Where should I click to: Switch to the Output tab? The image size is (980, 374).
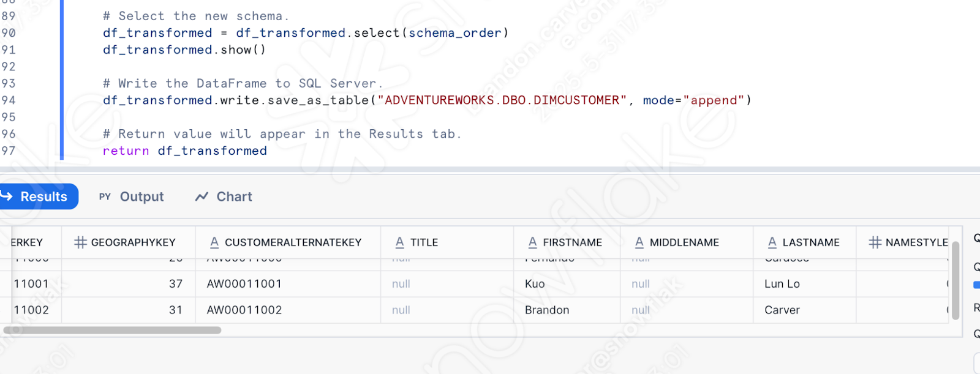(x=141, y=196)
